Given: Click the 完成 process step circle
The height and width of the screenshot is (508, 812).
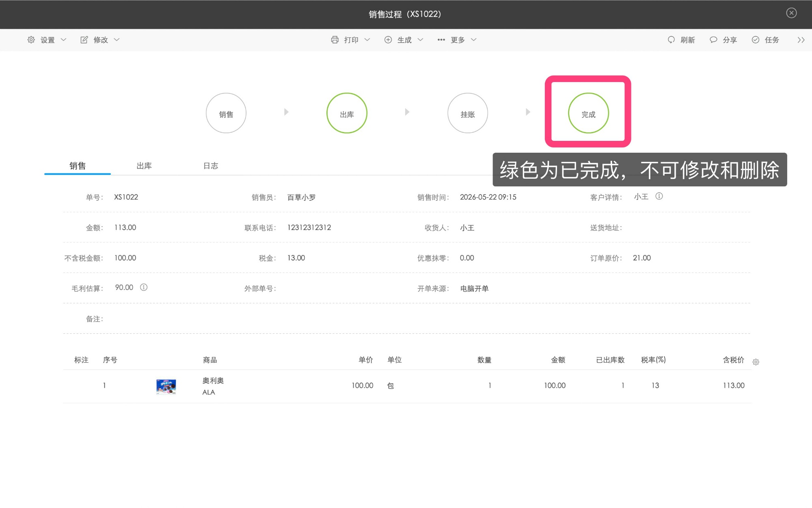Looking at the screenshot, I should coord(588,113).
